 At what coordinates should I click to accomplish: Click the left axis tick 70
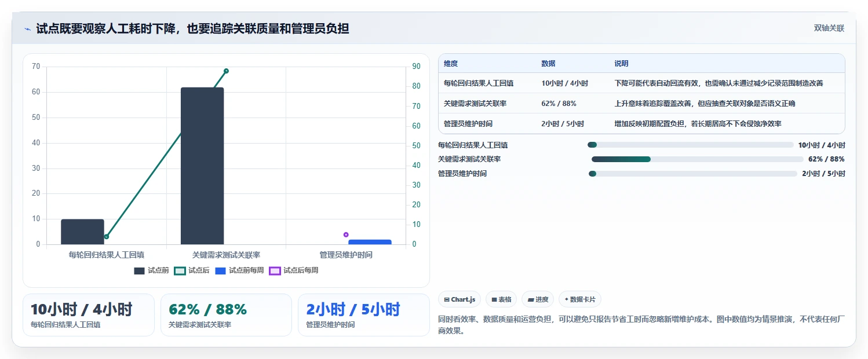click(36, 67)
